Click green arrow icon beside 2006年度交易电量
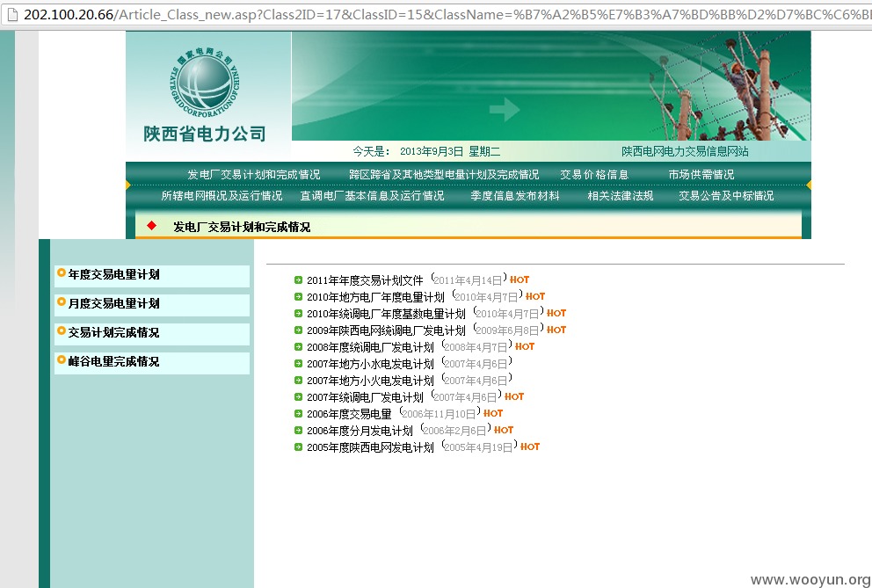872x588 pixels. click(298, 413)
